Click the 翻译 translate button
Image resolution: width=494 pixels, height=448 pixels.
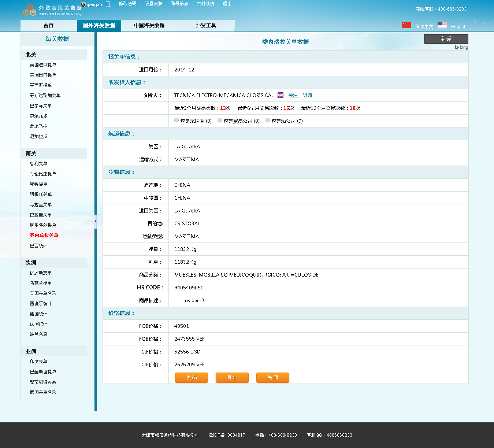click(446, 39)
